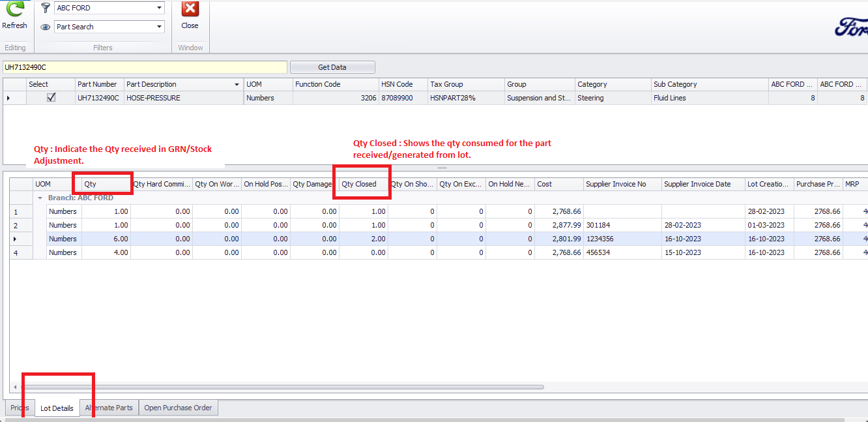868x422 pixels.
Task: Click lot creation date 01-03-2023 cell
Action: 769,225
